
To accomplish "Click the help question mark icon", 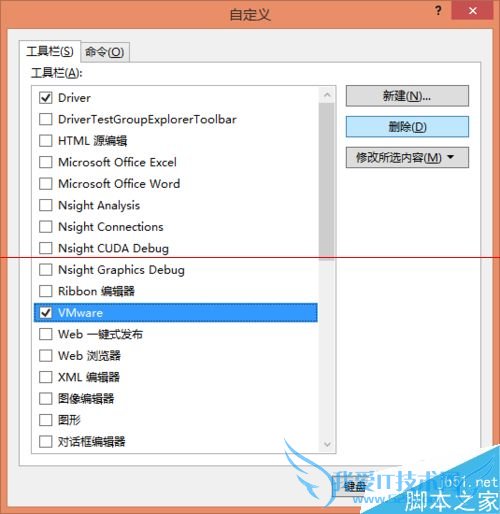I will tap(438, 11).
